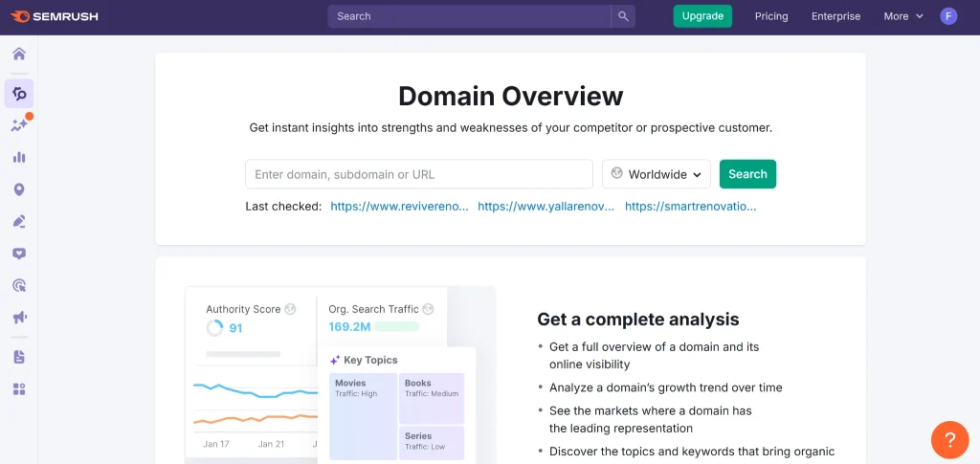Open the Advertising target cursor sidebar icon
The width and height of the screenshot is (980, 464).
19,285
